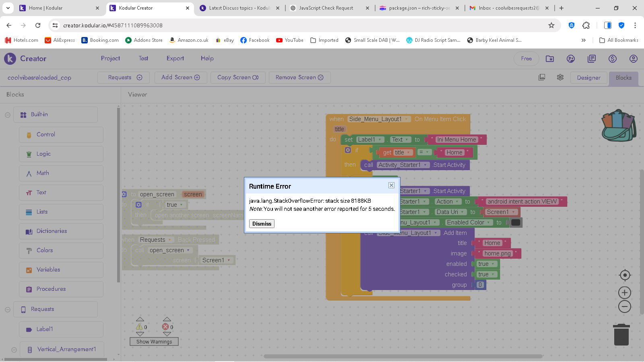Click the horizontal workspace scrollbar
Viewport: 644px width, 362px height.
[x=402, y=356]
